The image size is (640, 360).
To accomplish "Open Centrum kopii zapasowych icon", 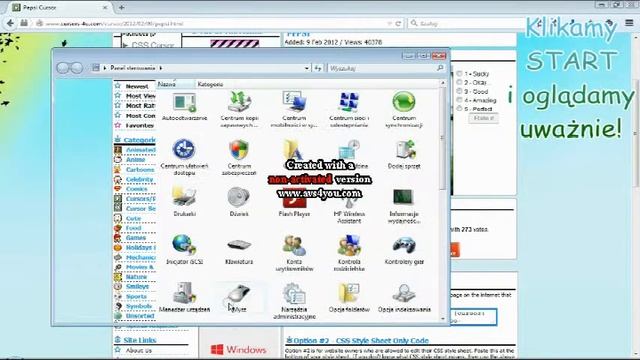I will click(239, 109).
